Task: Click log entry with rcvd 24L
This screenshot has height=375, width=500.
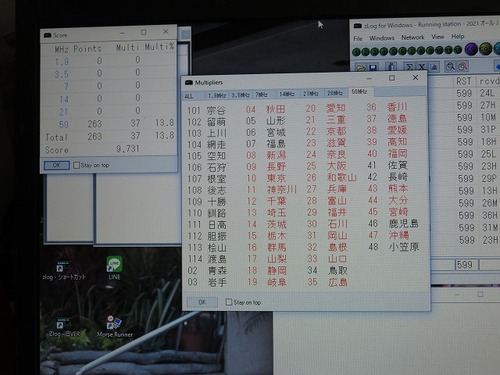Action: pos(477,93)
